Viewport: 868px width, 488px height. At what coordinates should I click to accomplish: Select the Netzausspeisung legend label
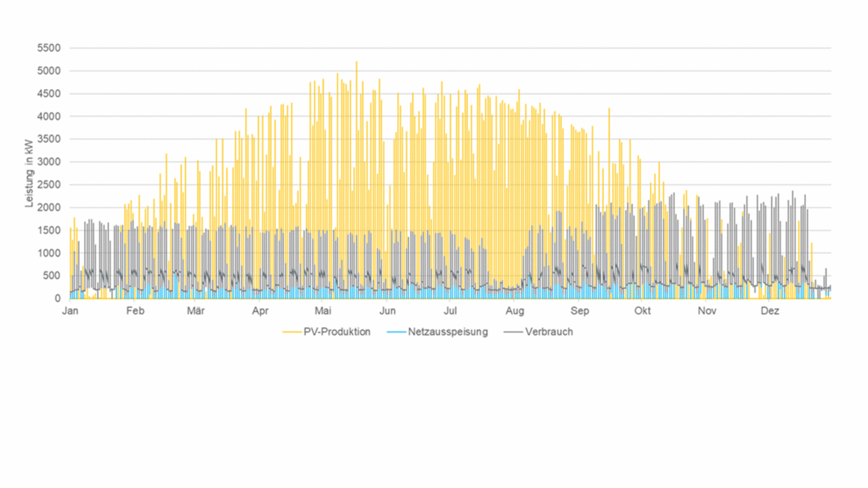pyautogui.click(x=448, y=332)
